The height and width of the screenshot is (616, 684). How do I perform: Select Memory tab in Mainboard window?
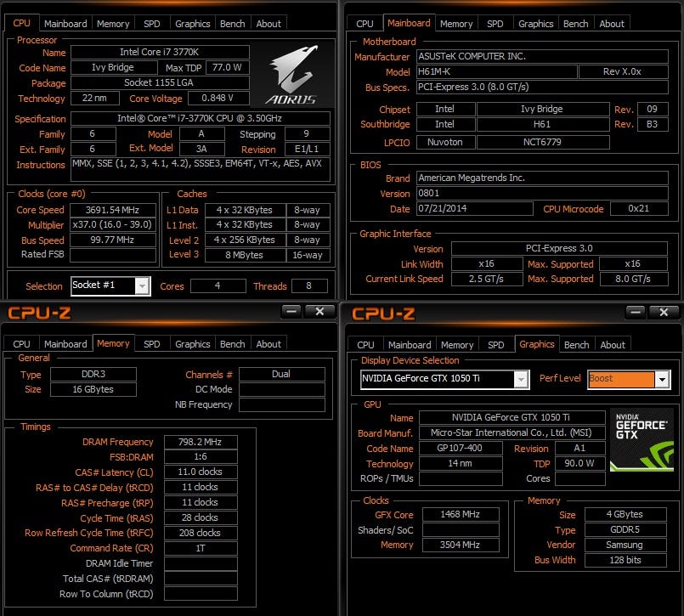click(x=456, y=24)
